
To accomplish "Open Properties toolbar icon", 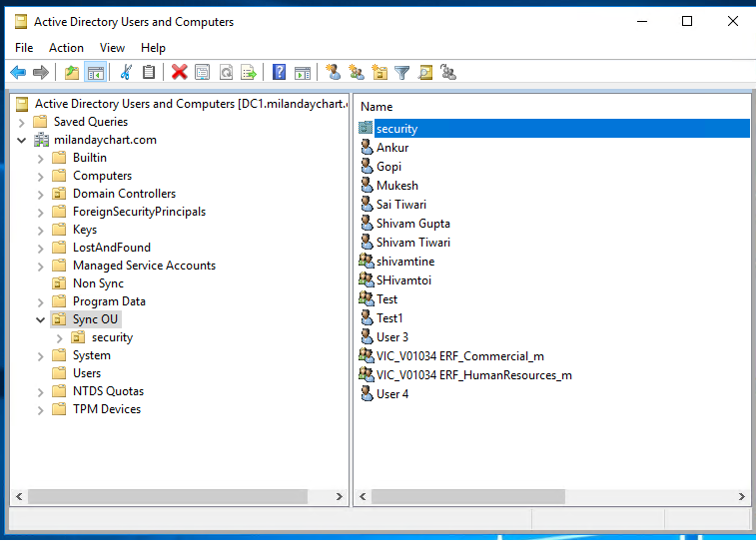I will point(203,73).
